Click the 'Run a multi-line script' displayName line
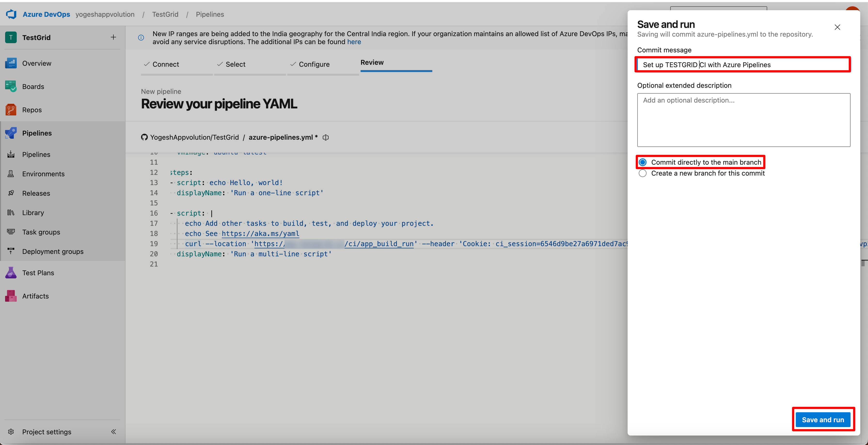868x445 pixels. (x=254, y=254)
